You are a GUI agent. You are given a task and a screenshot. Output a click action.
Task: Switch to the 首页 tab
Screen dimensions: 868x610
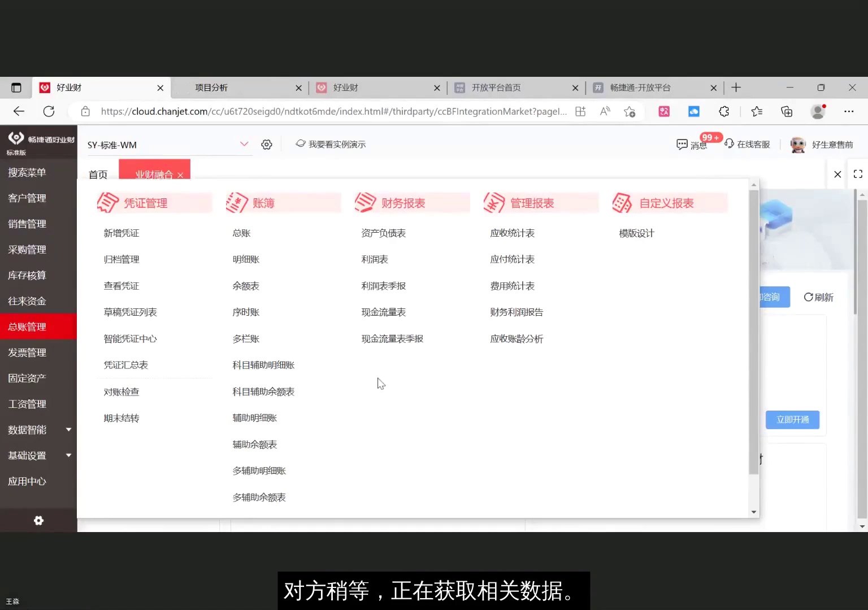click(x=97, y=175)
